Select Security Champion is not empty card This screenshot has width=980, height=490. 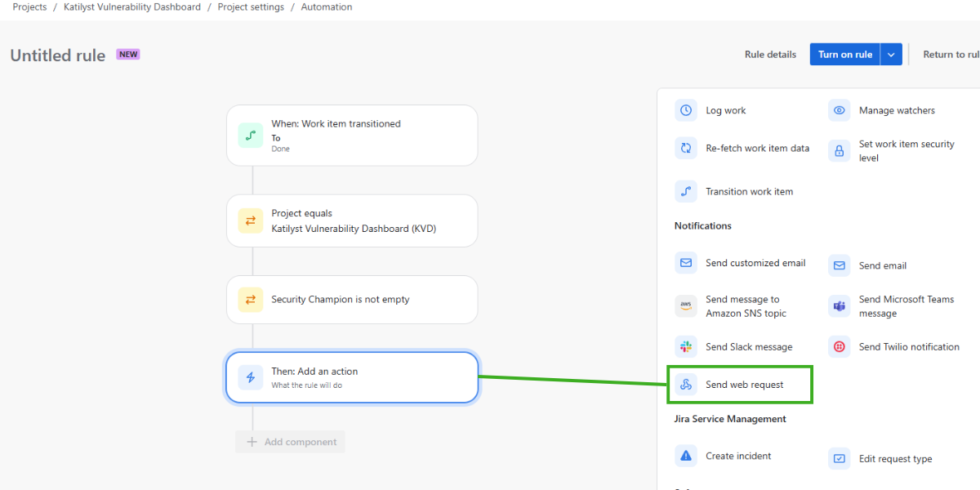click(352, 299)
